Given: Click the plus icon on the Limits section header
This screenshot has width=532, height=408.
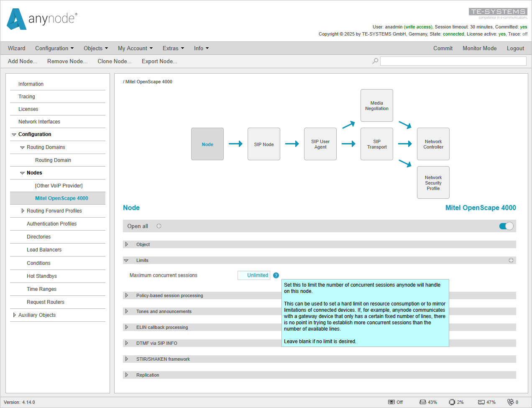Looking at the screenshot, I should pyautogui.click(x=511, y=260).
